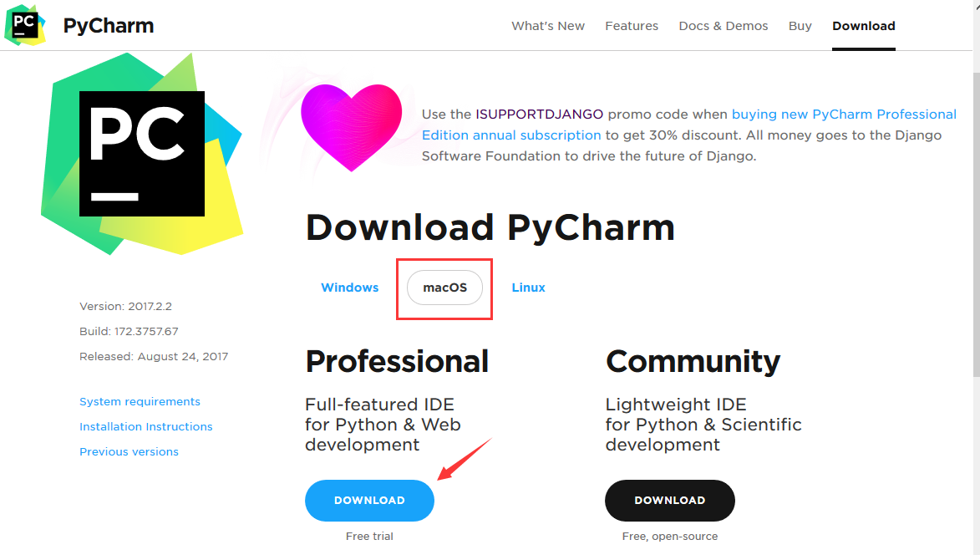Select the Download nav item
The height and width of the screenshot is (555, 980).
point(864,26)
